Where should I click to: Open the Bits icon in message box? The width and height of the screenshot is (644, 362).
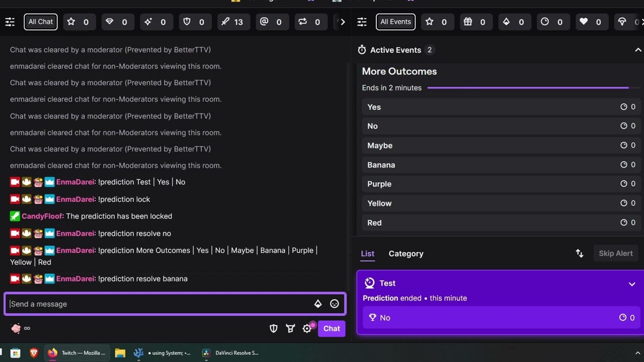click(318, 304)
